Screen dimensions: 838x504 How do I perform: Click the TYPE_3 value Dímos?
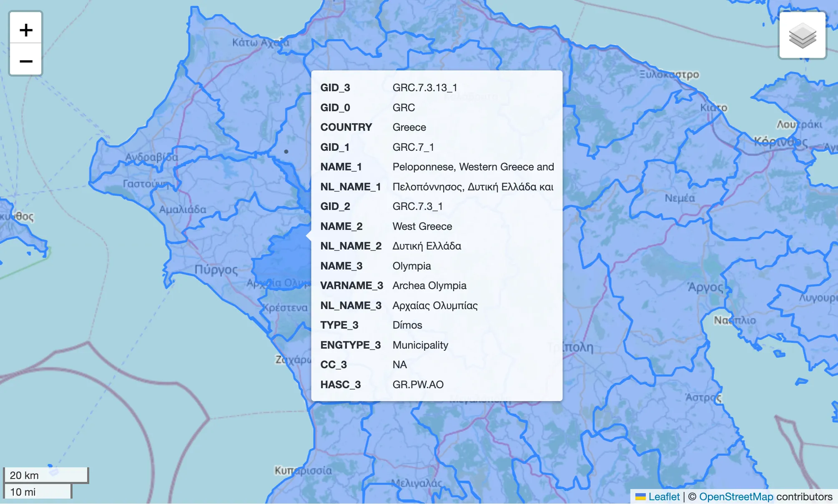[407, 325]
